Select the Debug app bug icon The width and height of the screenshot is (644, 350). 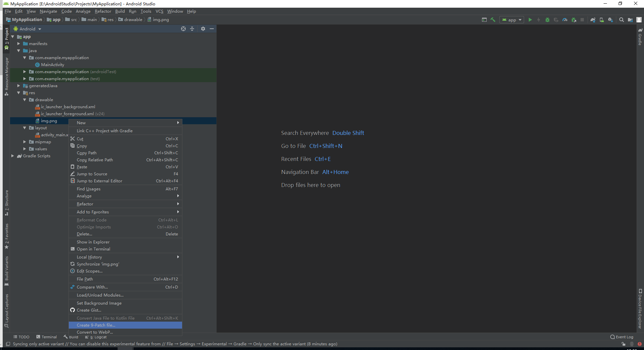tap(547, 20)
